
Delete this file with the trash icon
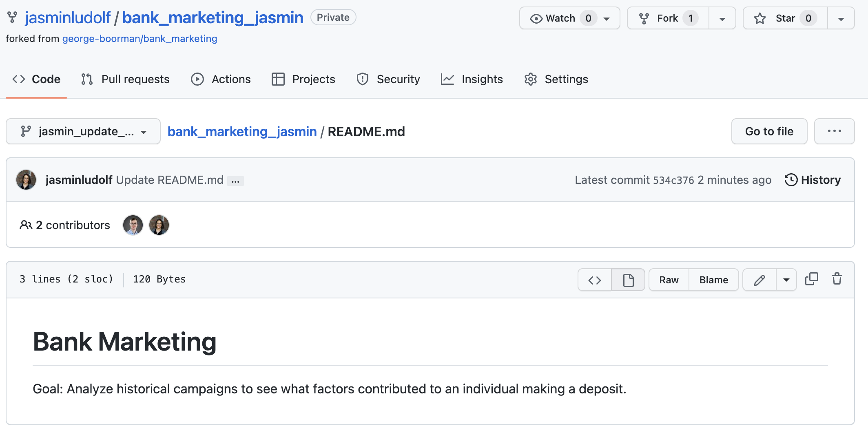837,279
